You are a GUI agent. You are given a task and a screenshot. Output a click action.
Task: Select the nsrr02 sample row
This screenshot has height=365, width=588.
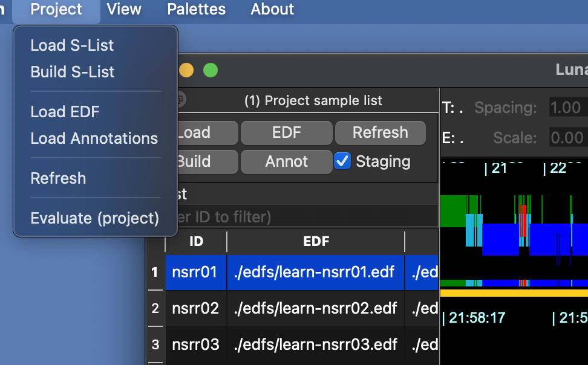[195, 308]
